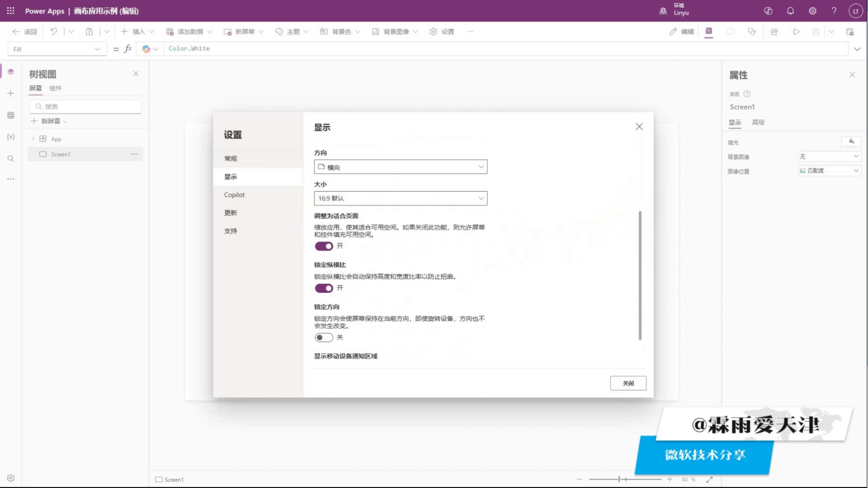This screenshot has height=488, width=868.
Task: Click the undo arrow icon in toolbar
Action: click(54, 32)
